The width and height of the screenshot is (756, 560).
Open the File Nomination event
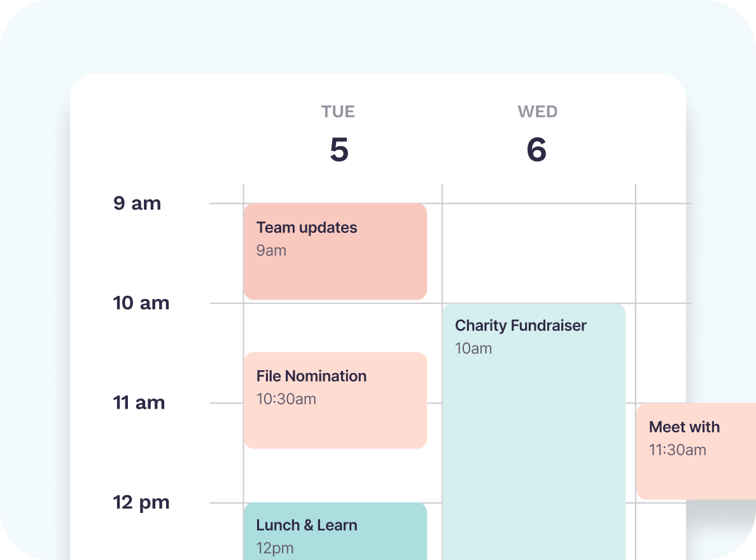tap(335, 400)
